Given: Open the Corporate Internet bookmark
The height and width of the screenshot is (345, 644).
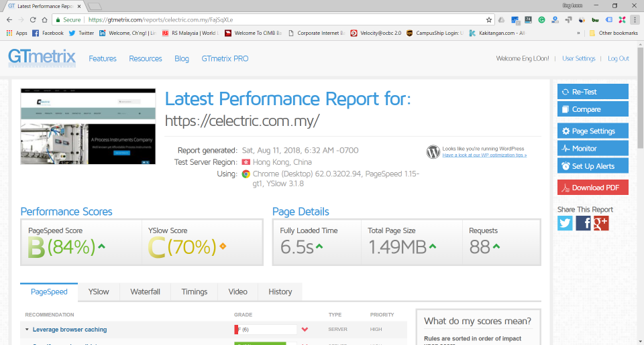Looking at the screenshot, I should 316,33.
